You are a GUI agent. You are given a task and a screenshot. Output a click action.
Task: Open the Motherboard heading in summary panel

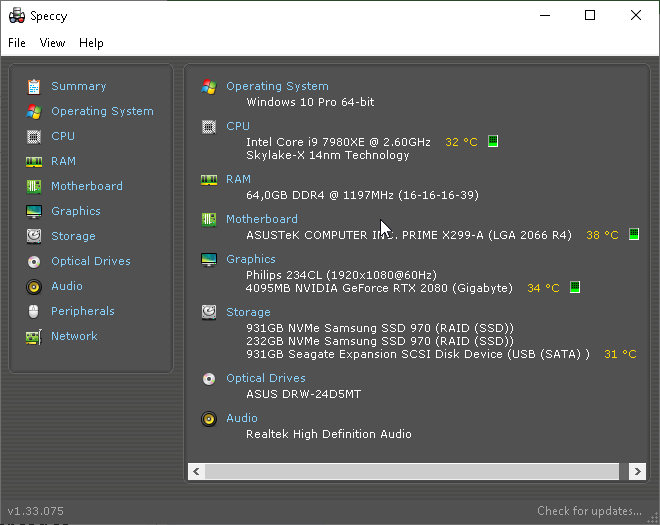tap(262, 219)
